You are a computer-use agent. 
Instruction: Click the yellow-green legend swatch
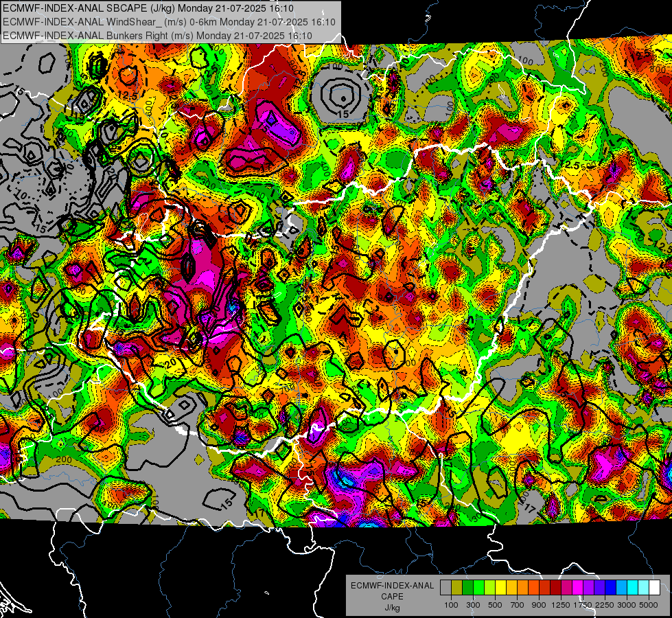490,588
